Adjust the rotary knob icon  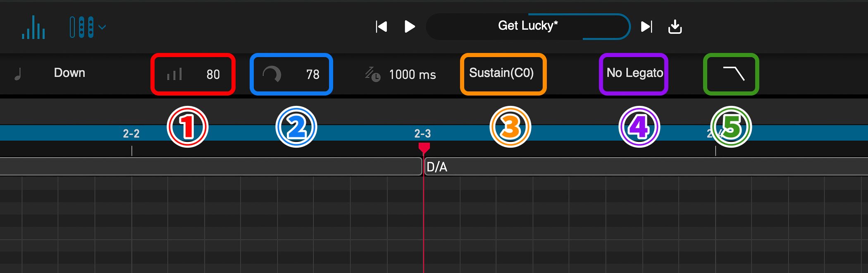coord(272,74)
